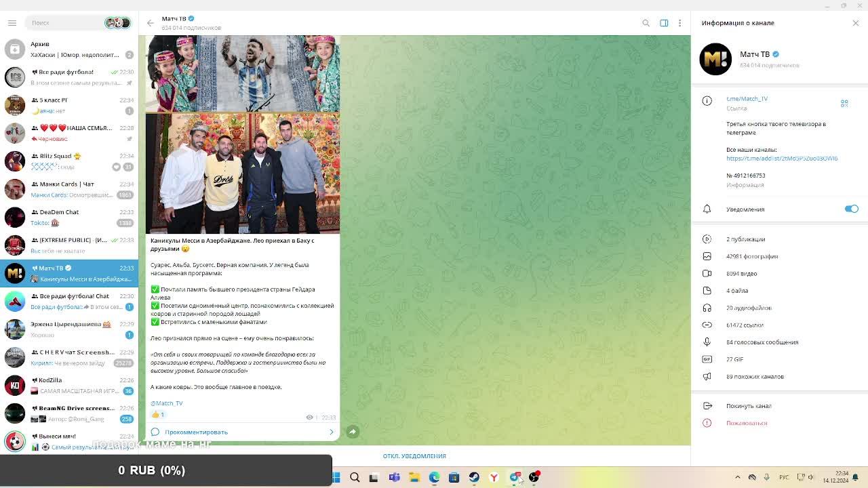Toggle the Уведомления notifications switch

(851, 209)
